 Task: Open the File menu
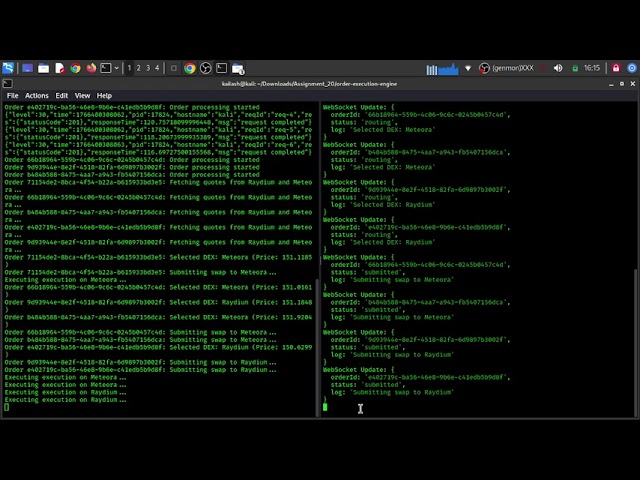click(12, 96)
